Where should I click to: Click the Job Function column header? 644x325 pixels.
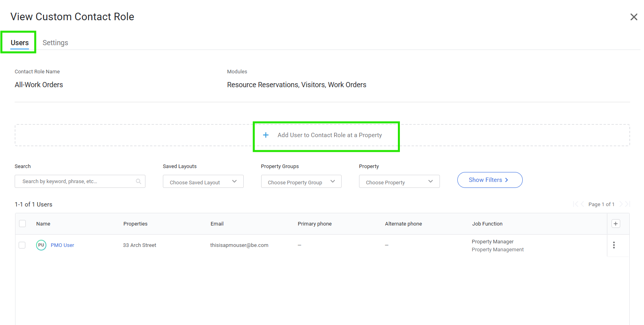487,224
